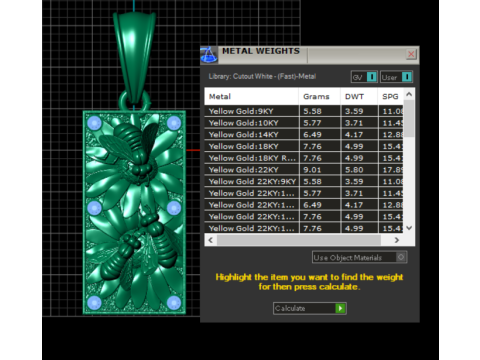Click the 9.01 grams cell
The height and width of the screenshot is (360, 480).
[x=320, y=170]
